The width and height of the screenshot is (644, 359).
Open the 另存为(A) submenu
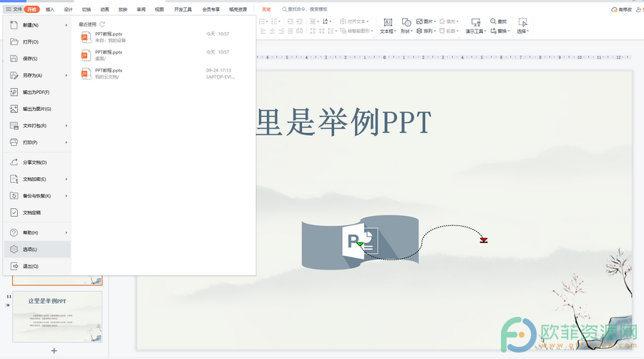pos(37,76)
